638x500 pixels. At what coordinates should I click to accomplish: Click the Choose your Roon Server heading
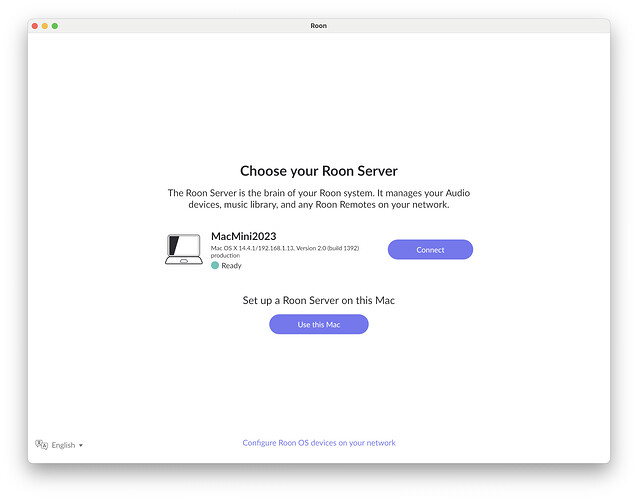[x=319, y=171]
